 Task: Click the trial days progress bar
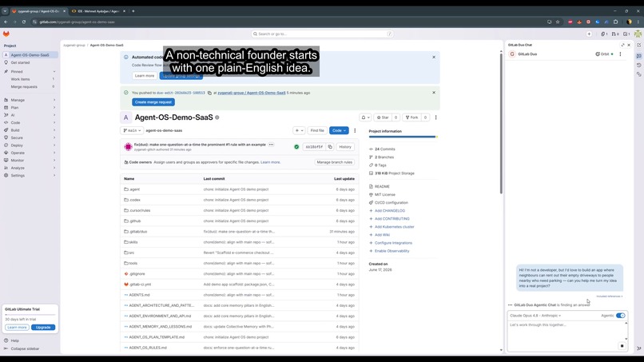tap(30, 314)
